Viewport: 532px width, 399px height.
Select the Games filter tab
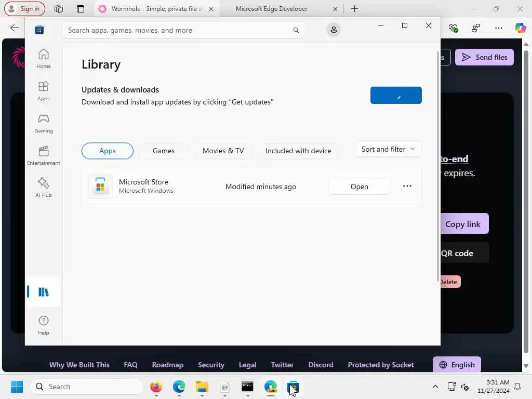(x=164, y=151)
